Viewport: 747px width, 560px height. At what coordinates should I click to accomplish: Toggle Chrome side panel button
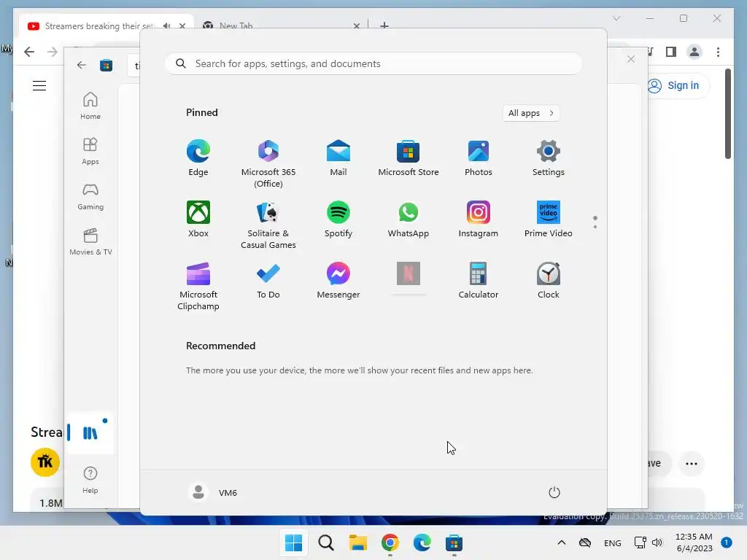pyautogui.click(x=671, y=52)
